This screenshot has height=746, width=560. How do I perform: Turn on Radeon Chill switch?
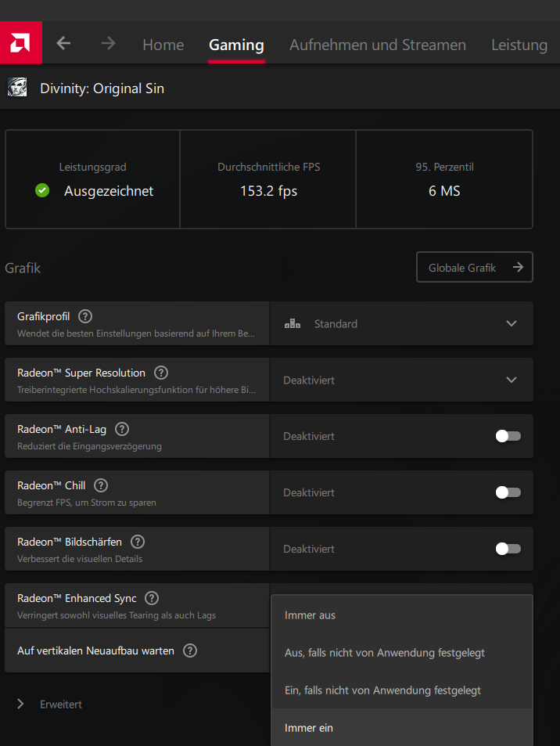tap(508, 492)
